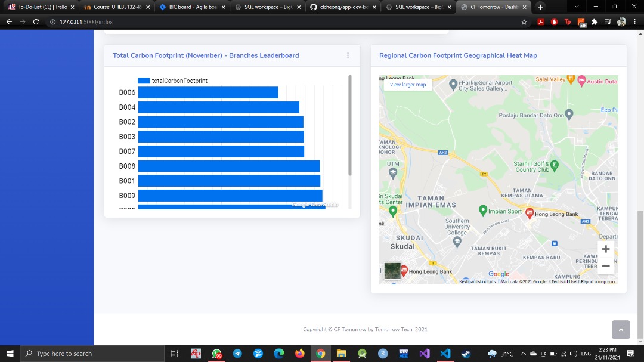This screenshot has width=644, height=362.
Task: Click the Type here to search box
Action: (92, 354)
